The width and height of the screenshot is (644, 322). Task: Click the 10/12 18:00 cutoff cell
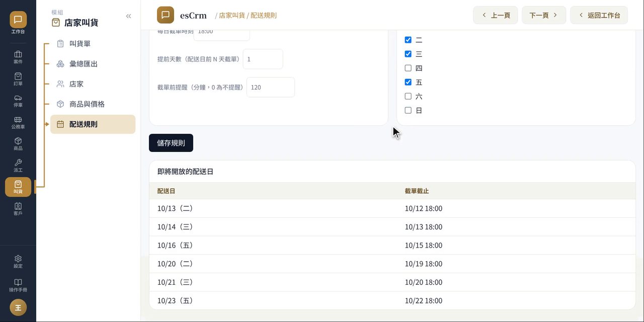(424, 208)
